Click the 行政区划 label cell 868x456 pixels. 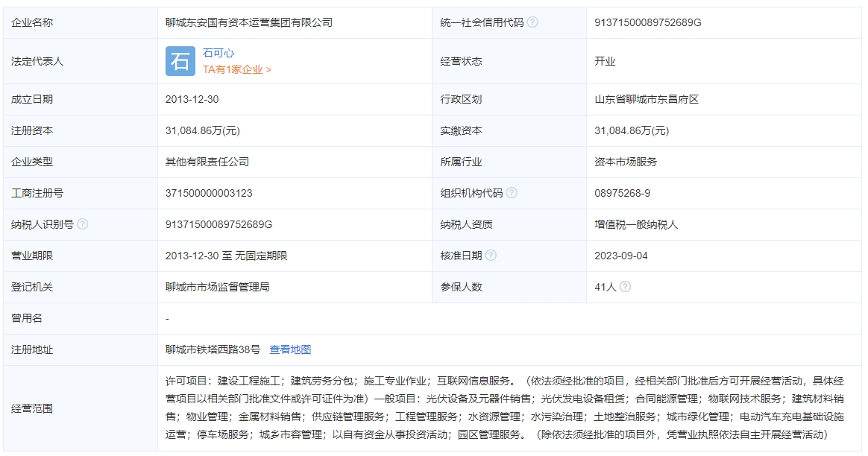509,100
